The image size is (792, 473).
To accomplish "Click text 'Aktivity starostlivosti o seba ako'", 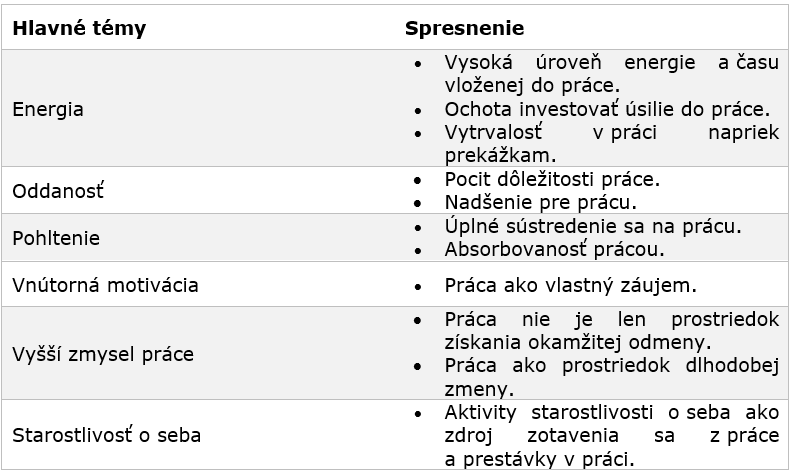I will 612,412.
